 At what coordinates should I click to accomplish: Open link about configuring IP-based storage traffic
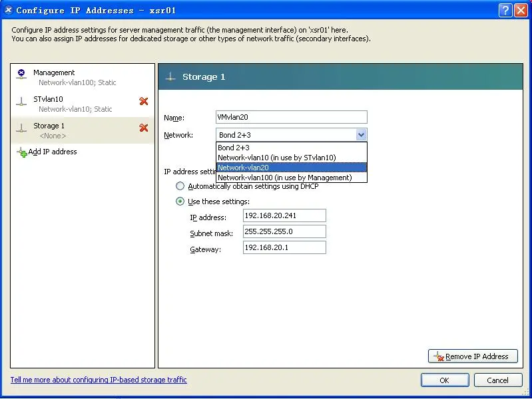click(99, 380)
